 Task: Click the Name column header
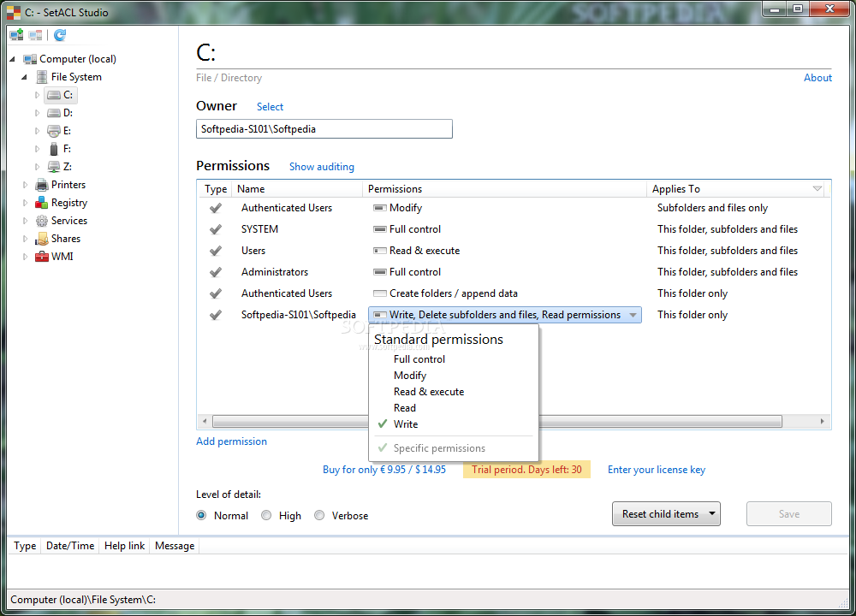click(297, 189)
